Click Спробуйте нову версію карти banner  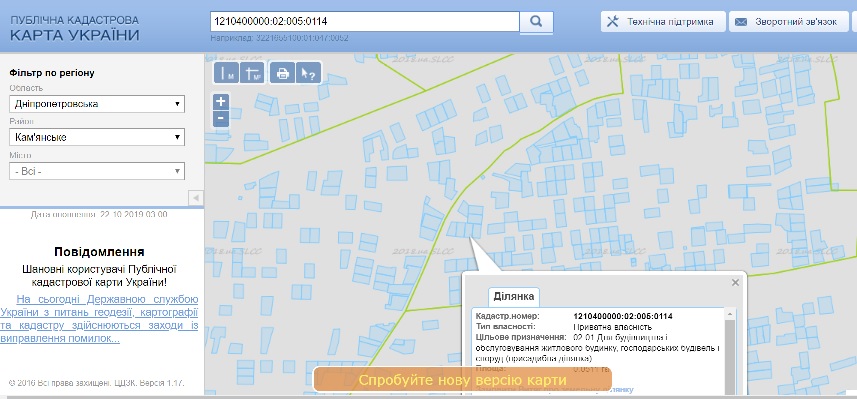click(462, 379)
